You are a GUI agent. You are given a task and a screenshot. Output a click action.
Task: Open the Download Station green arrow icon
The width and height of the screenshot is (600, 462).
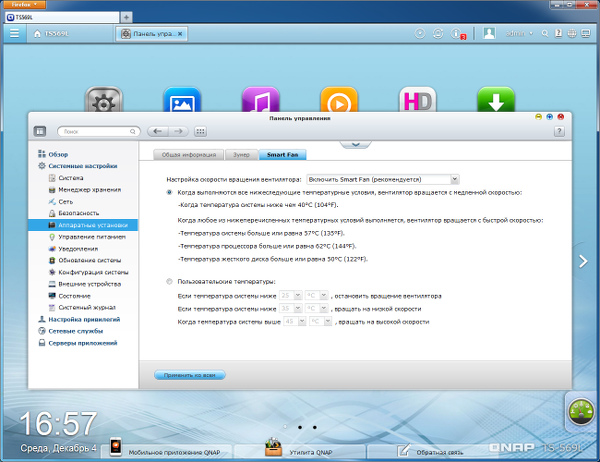click(496, 100)
